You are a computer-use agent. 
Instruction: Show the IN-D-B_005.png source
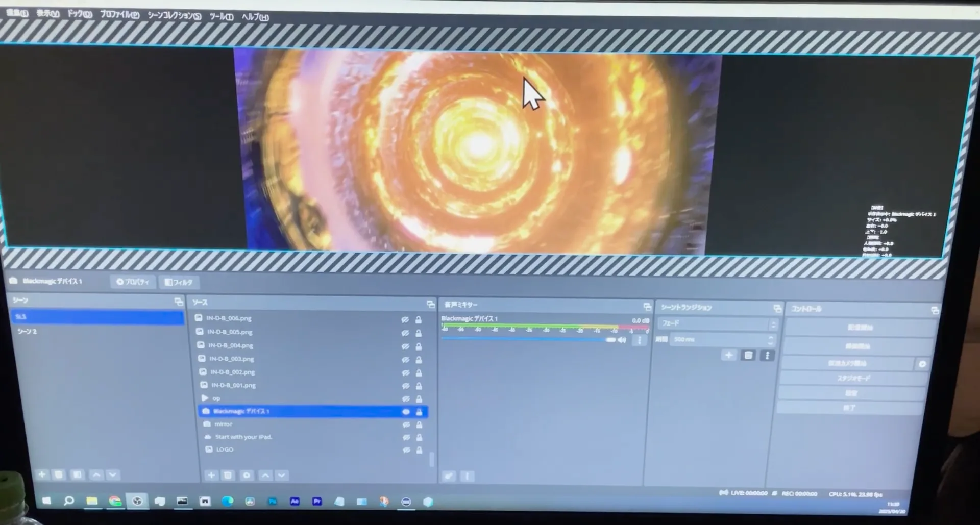[405, 333]
